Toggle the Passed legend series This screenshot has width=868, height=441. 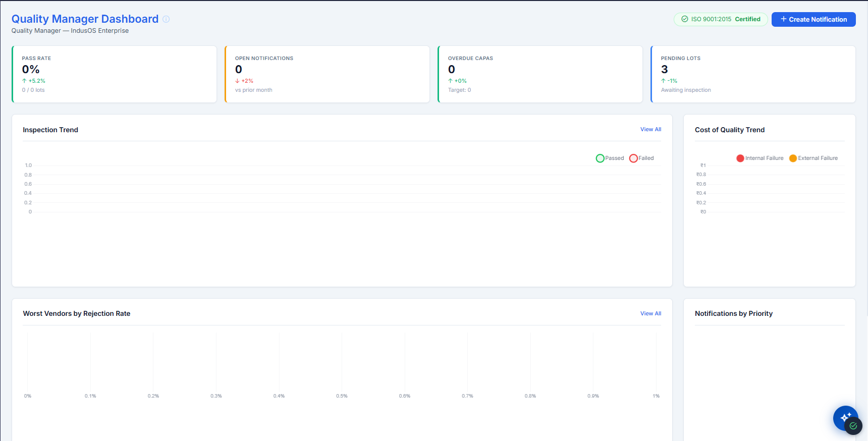pos(610,158)
